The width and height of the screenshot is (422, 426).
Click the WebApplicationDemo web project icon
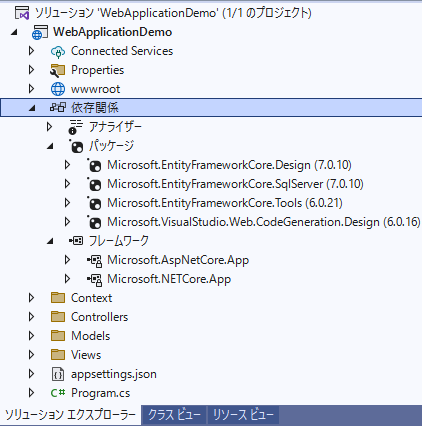(40, 32)
